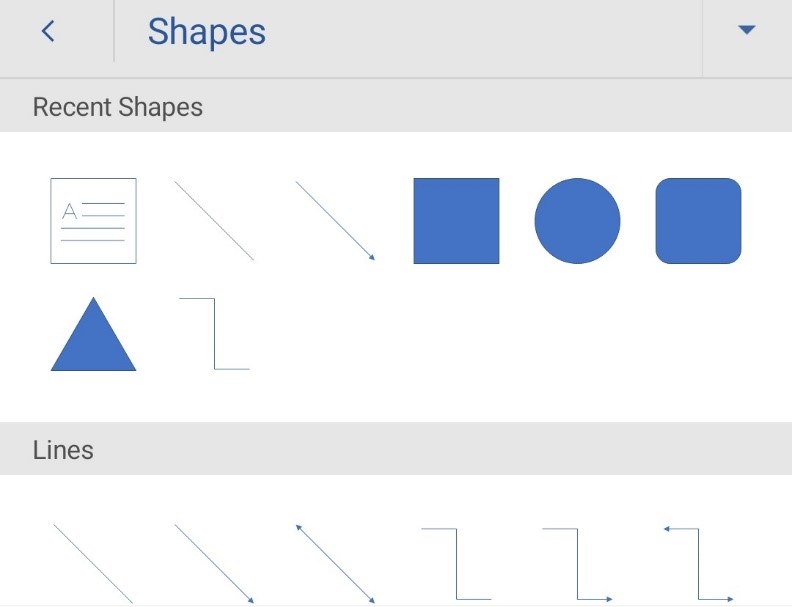Select the straight line in Recent Shapes
Image resolution: width=792 pixels, height=607 pixels.
coord(214,221)
